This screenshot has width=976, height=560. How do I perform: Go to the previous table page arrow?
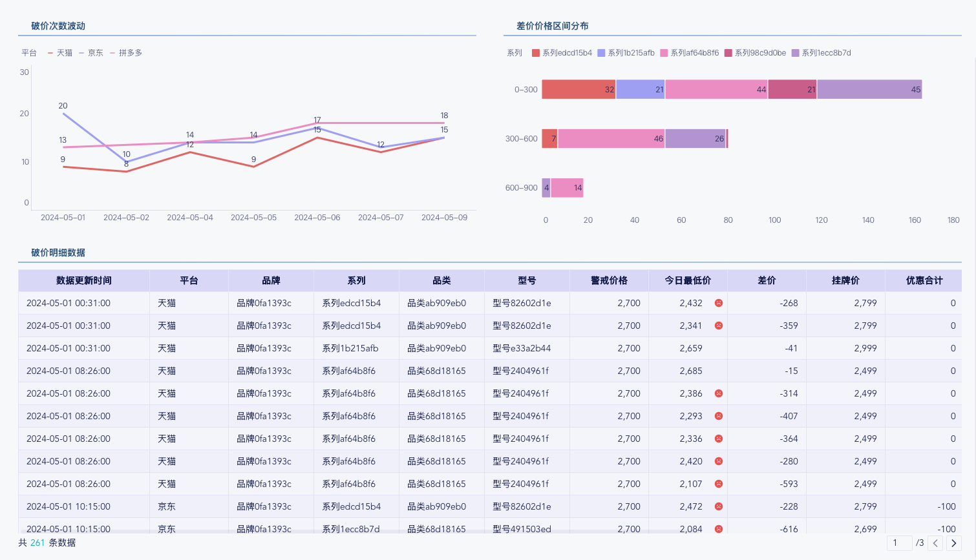tap(935, 543)
